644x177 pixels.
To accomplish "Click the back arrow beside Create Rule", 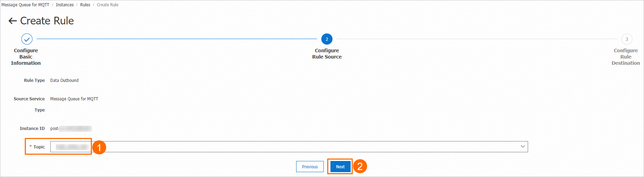I will 13,21.
